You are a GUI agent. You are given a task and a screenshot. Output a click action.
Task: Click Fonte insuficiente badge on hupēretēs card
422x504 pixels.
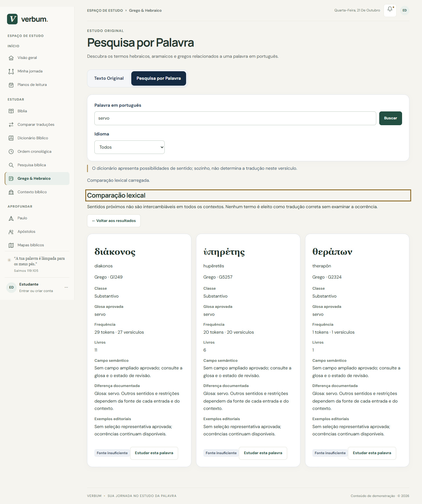pyautogui.click(x=221, y=453)
